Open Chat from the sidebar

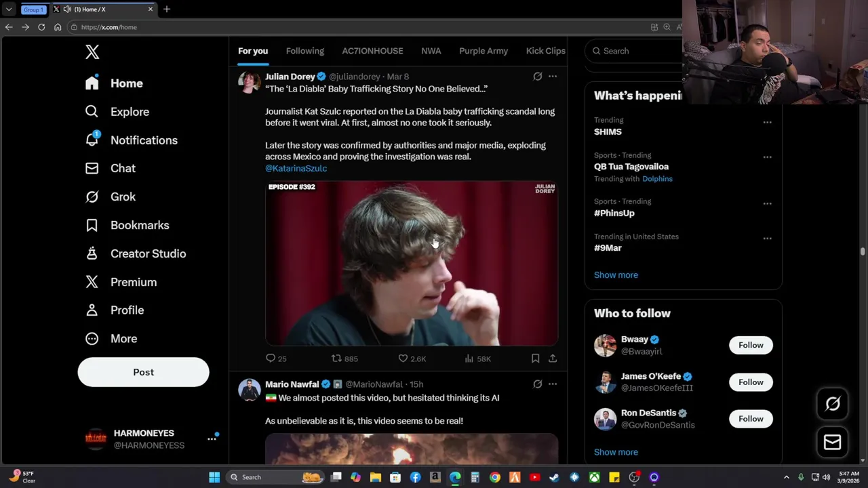coord(110,168)
